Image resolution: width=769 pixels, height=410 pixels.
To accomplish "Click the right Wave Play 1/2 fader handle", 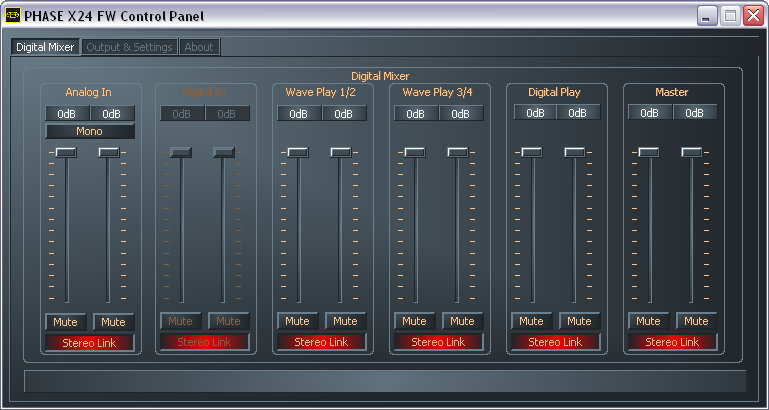I will click(x=341, y=152).
